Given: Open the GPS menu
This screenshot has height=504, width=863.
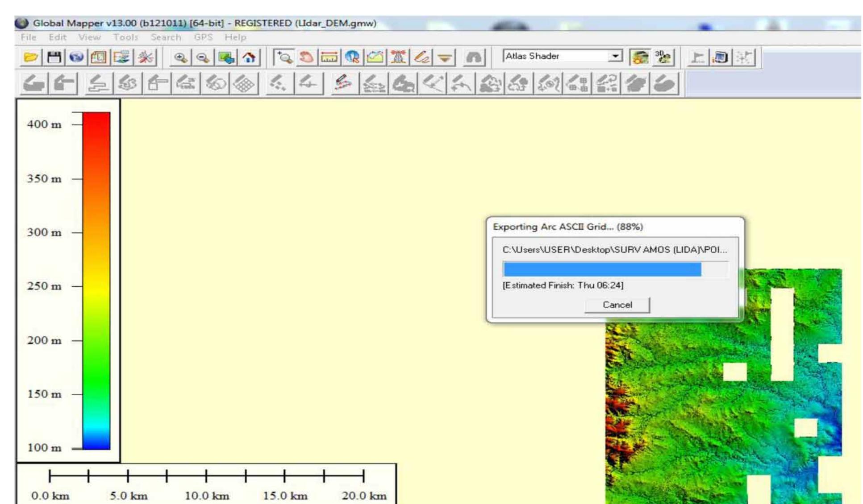Looking at the screenshot, I should [x=203, y=37].
